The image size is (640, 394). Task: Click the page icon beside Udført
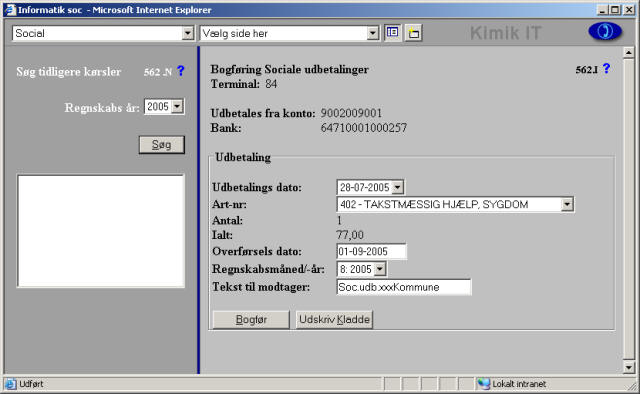click(11, 384)
